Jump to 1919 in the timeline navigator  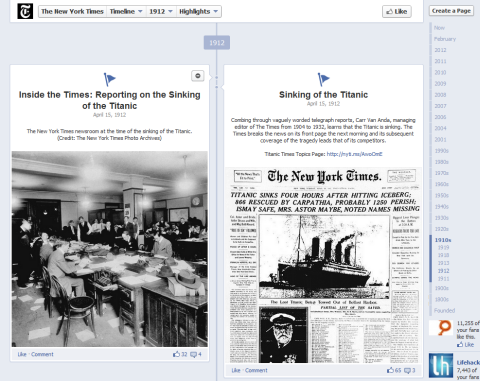(x=443, y=248)
